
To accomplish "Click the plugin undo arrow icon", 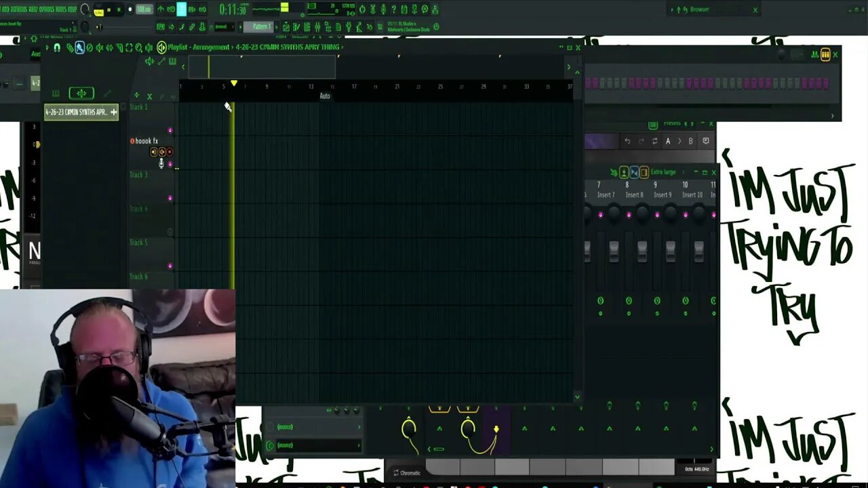I will tap(627, 141).
